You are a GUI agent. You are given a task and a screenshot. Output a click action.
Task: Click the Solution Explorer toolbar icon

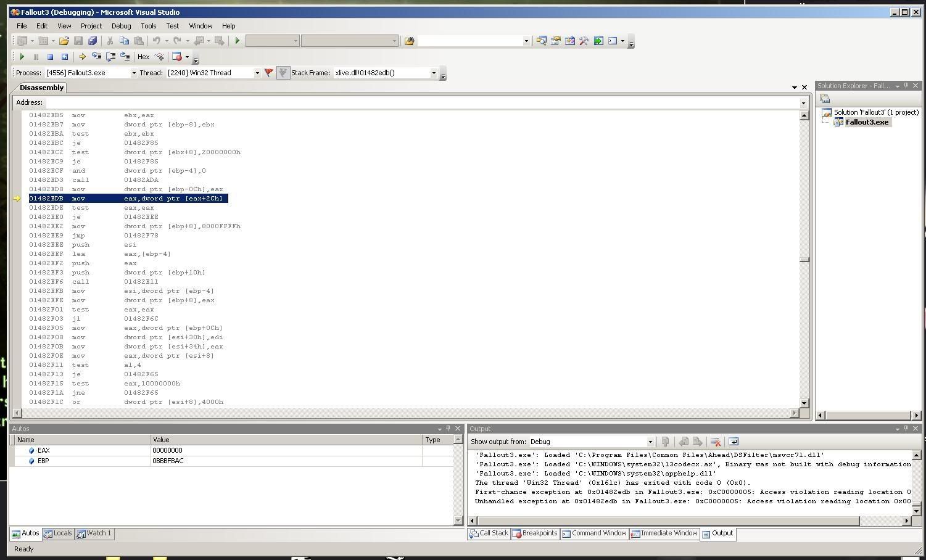pos(541,41)
